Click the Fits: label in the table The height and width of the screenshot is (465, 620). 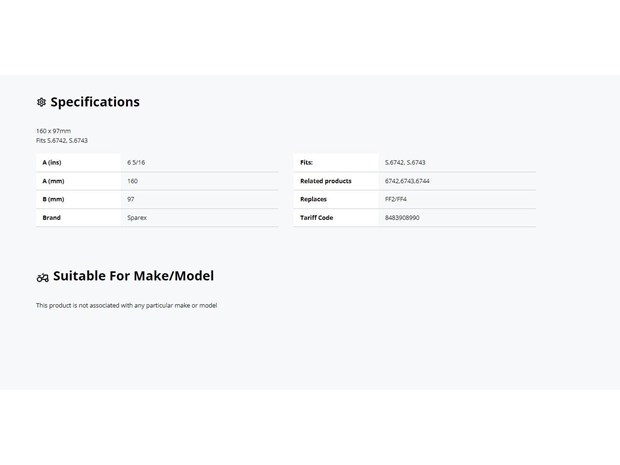coord(306,163)
